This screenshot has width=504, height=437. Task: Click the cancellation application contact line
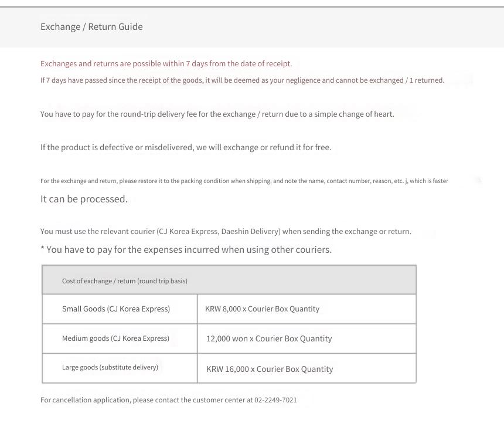tap(169, 400)
